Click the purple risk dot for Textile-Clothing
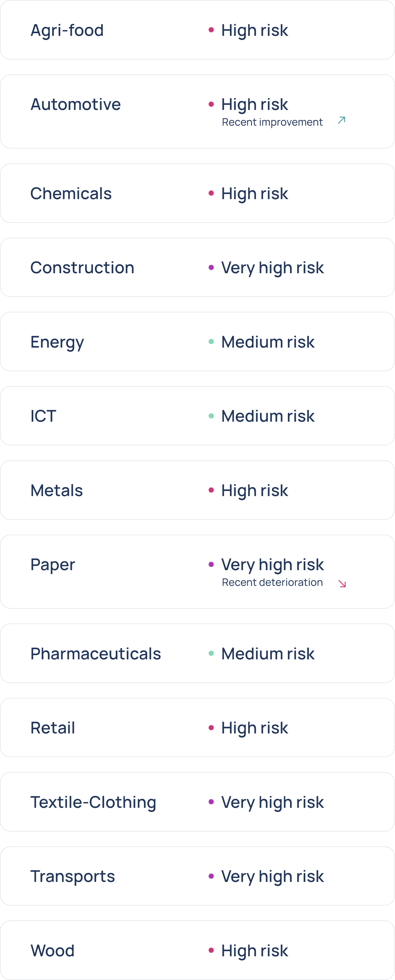This screenshot has height=980, width=395. click(x=211, y=802)
